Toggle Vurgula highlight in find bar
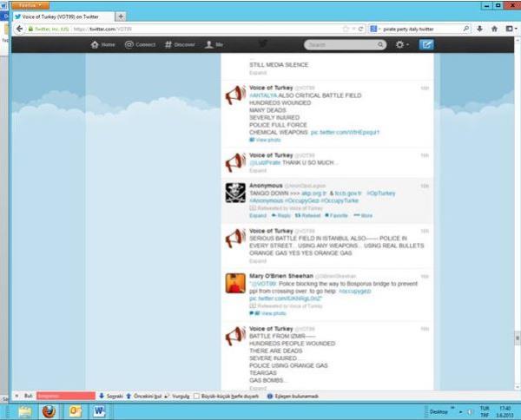521x420 pixels. (176, 396)
